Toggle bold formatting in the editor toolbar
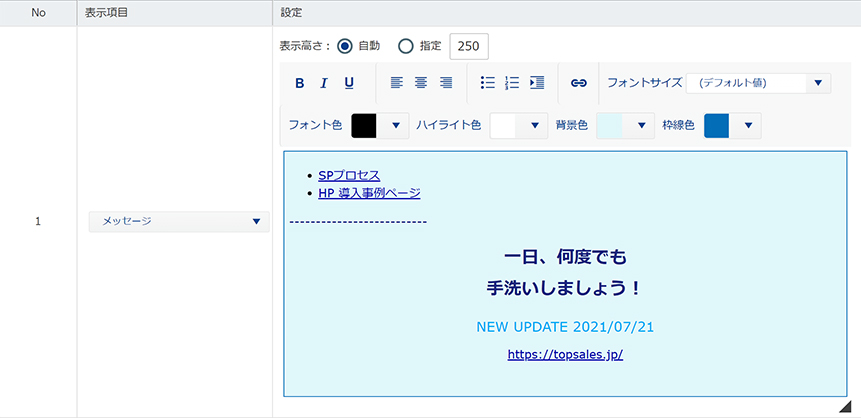The height and width of the screenshot is (418, 861). 299,83
